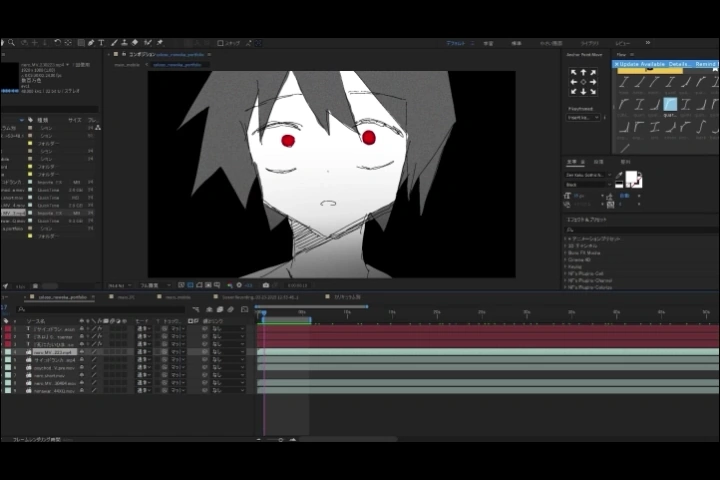Select the Brush tool
This screenshot has height=480, width=720.
tap(114, 43)
